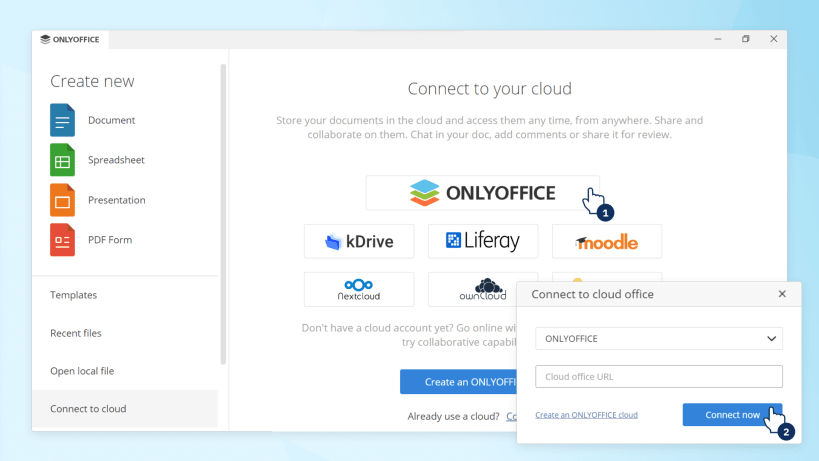Select the Nextcloud provider tile

[359, 289]
